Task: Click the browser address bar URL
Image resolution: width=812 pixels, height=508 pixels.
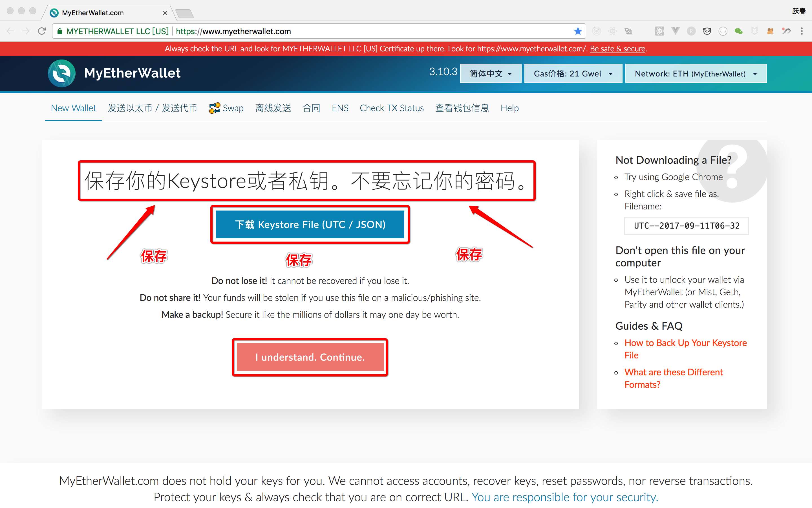Action: point(233,31)
